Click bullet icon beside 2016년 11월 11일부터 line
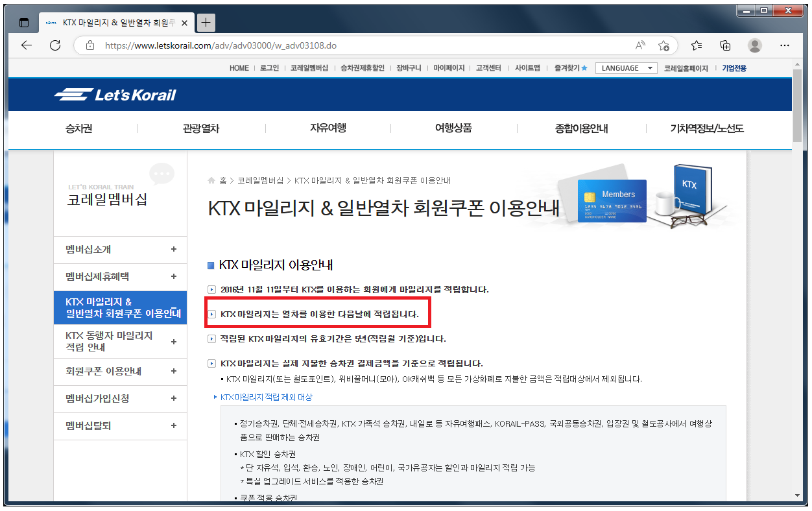The image size is (812, 511). [211, 289]
